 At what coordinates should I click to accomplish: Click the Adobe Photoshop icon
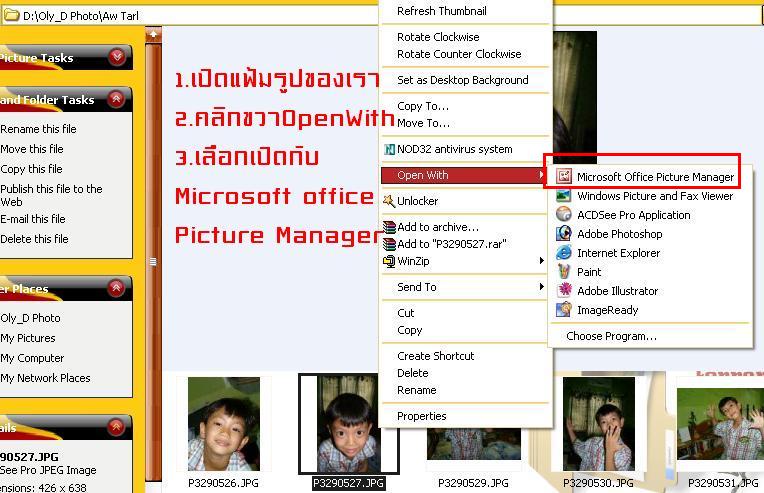(564, 233)
